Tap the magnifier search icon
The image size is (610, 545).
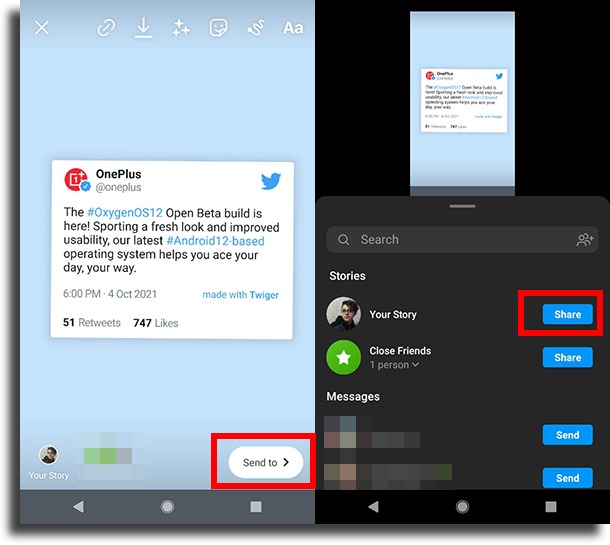click(343, 239)
